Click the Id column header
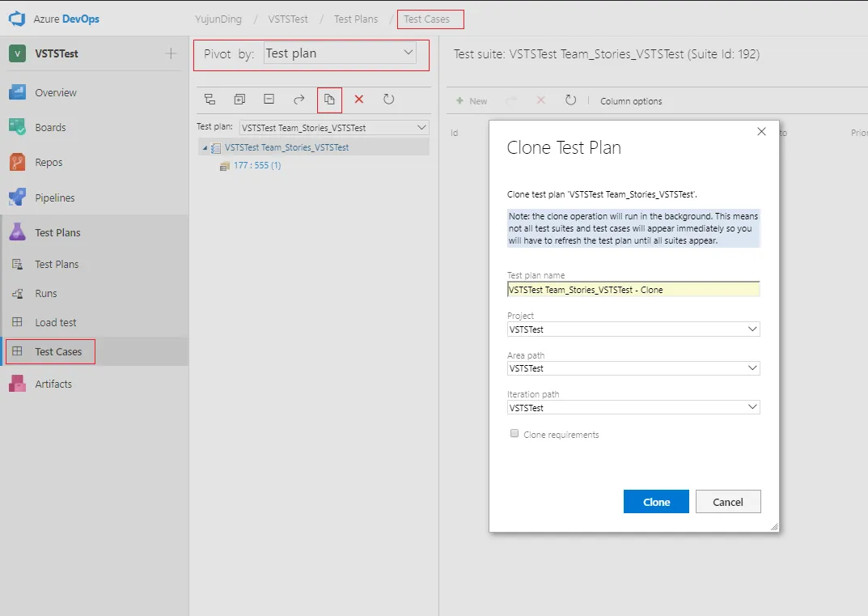This screenshot has width=868, height=616. pos(454,133)
